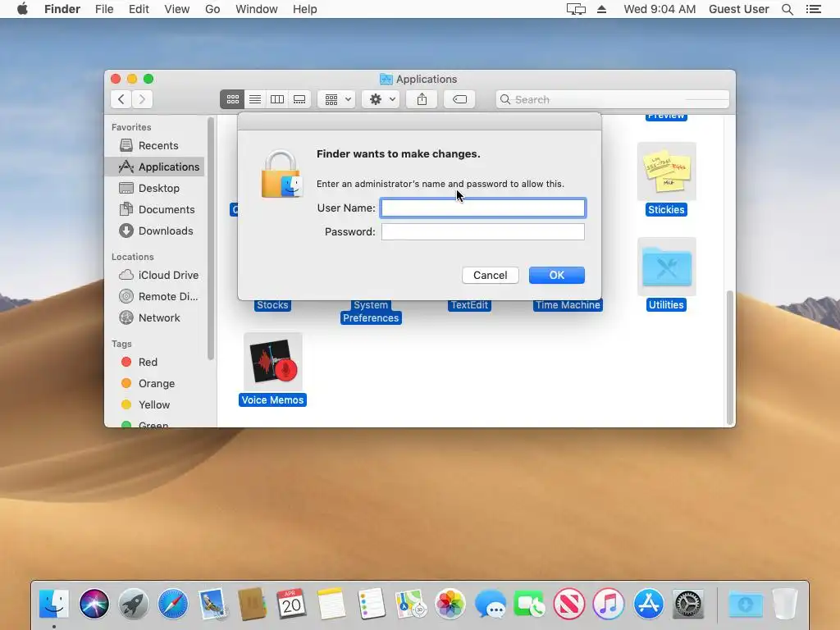Open Documents from the sidebar

pos(154,209)
